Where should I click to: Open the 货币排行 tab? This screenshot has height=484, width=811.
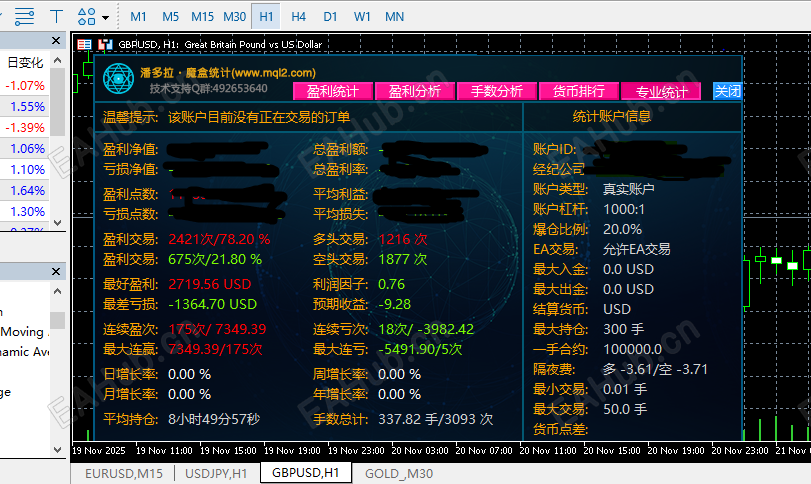pyautogui.click(x=579, y=92)
